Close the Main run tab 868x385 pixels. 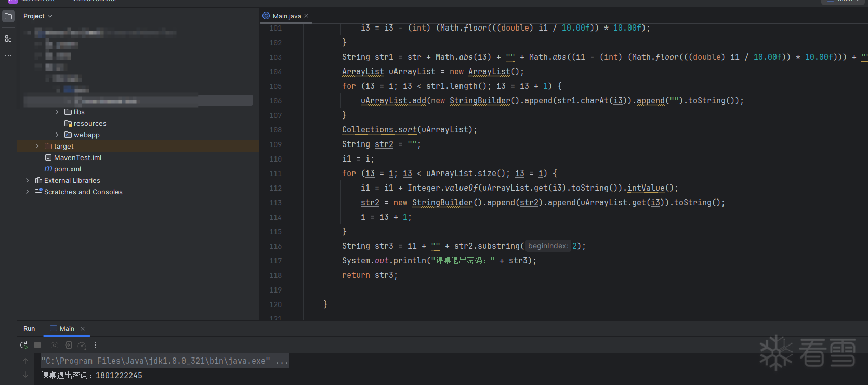83,329
